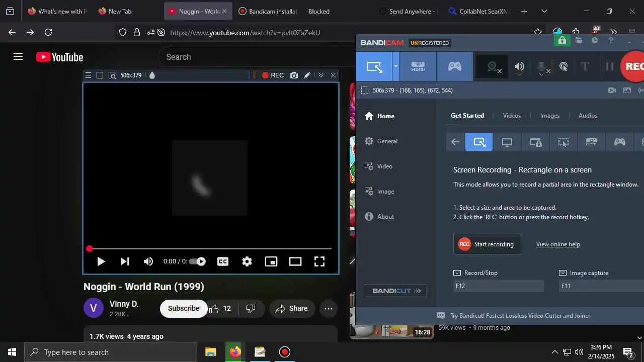Select rectangle mode in Get Started icon row

479,142
